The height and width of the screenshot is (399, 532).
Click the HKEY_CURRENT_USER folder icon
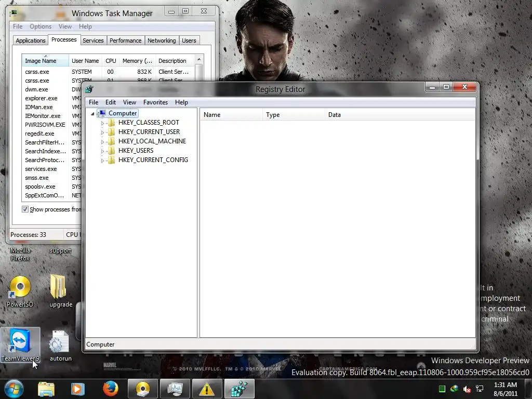click(x=111, y=132)
